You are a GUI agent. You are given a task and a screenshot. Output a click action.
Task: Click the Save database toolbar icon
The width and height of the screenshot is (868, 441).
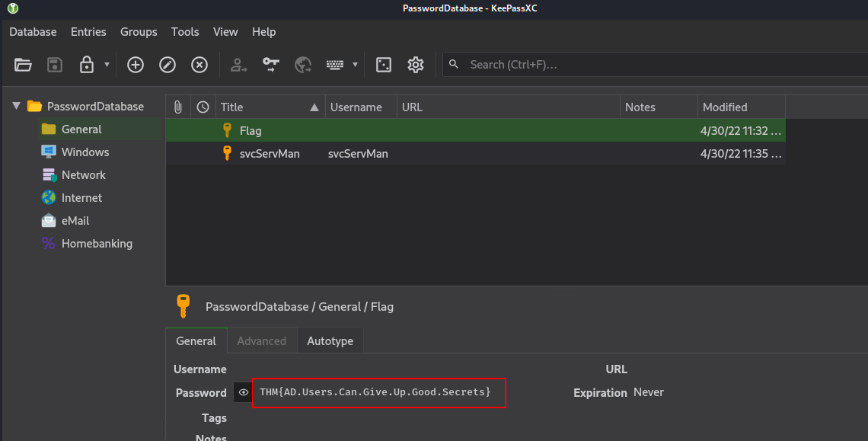[55, 65]
